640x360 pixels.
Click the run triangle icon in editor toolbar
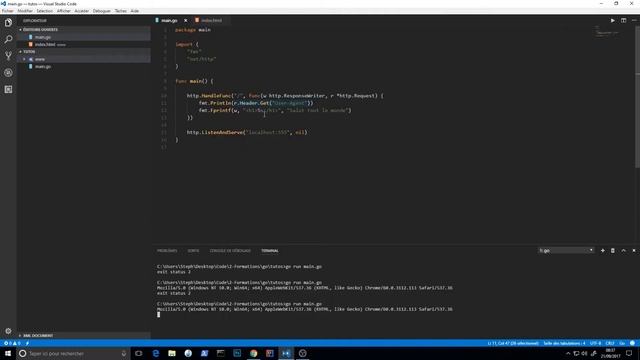pos(613,20)
